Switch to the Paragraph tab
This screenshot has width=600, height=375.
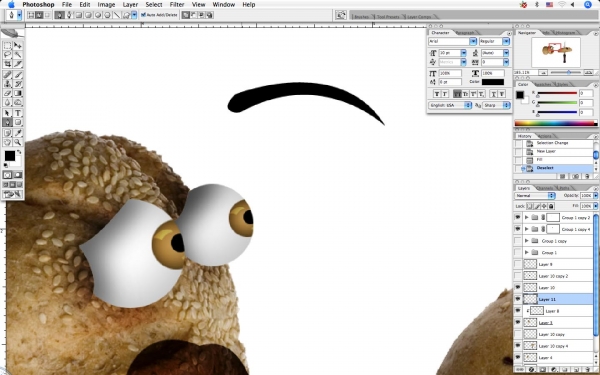[x=465, y=33]
